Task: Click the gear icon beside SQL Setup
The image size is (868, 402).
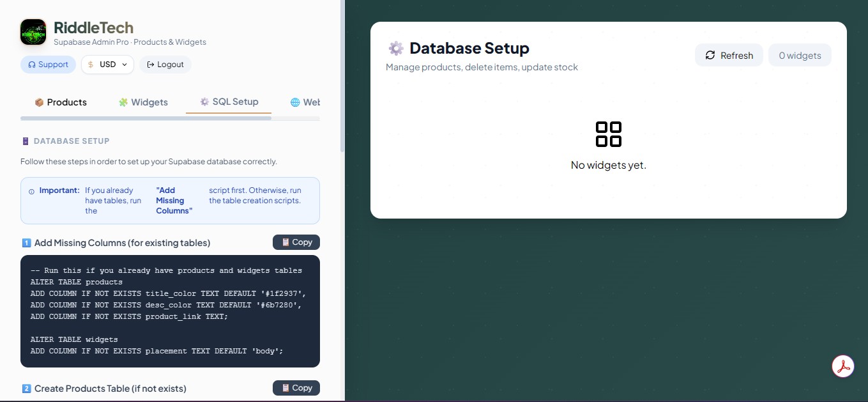Action: click(204, 101)
